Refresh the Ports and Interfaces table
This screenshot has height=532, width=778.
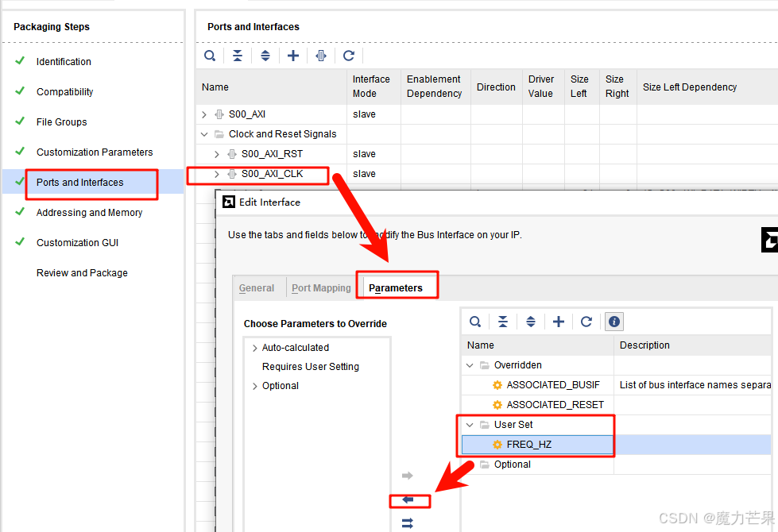(x=349, y=56)
